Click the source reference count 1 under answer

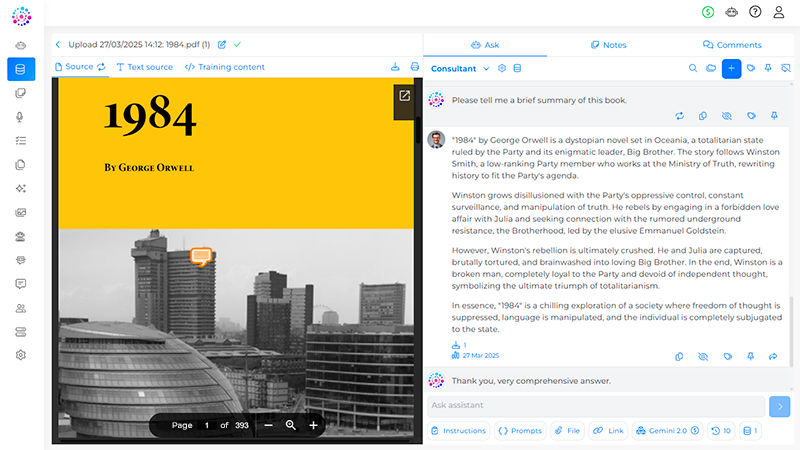pyautogui.click(x=459, y=345)
